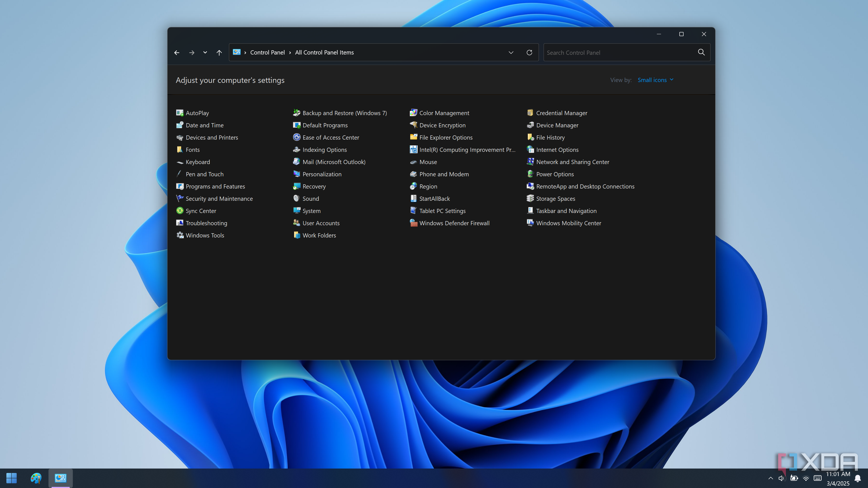This screenshot has height=488, width=868.
Task: Navigate to Control Panel via breadcrumb
Action: pyautogui.click(x=267, y=52)
